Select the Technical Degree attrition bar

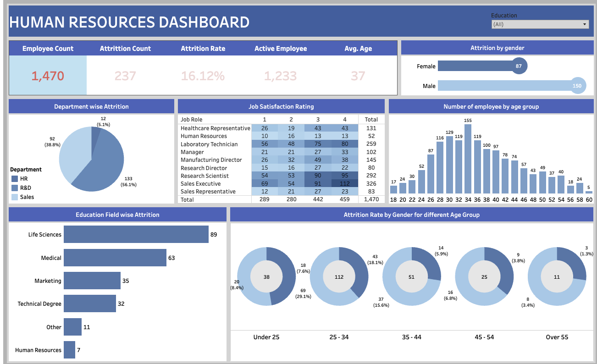(x=90, y=303)
